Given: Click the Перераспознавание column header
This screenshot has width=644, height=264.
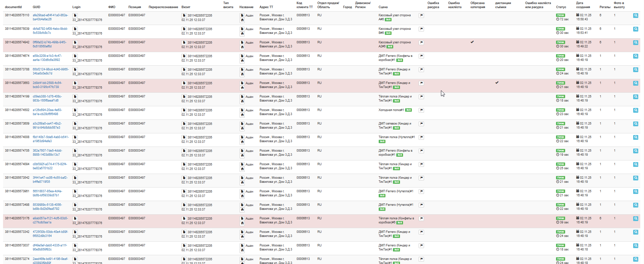Looking at the screenshot, I should point(163,7).
